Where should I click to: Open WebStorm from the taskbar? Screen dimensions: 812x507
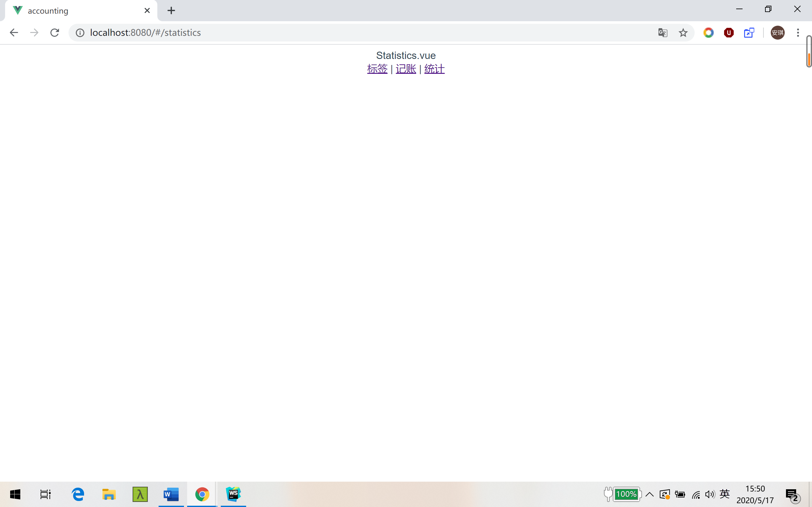tap(233, 494)
